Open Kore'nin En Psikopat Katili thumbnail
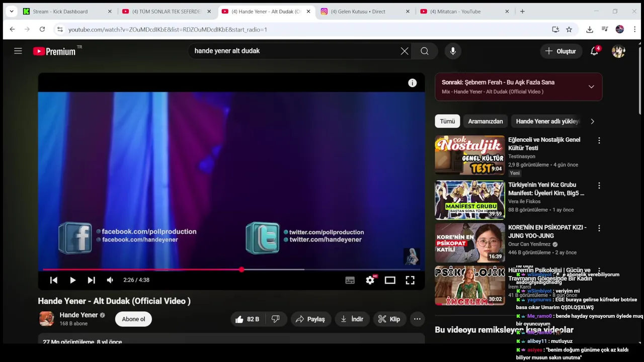Viewport: 644px width, 362px height. [470, 243]
